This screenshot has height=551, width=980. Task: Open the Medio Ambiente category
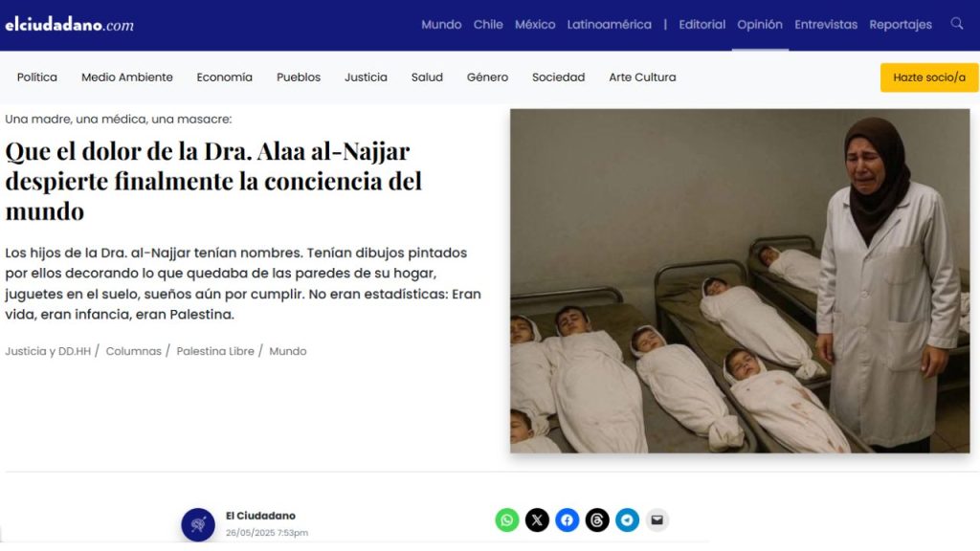point(127,77)
